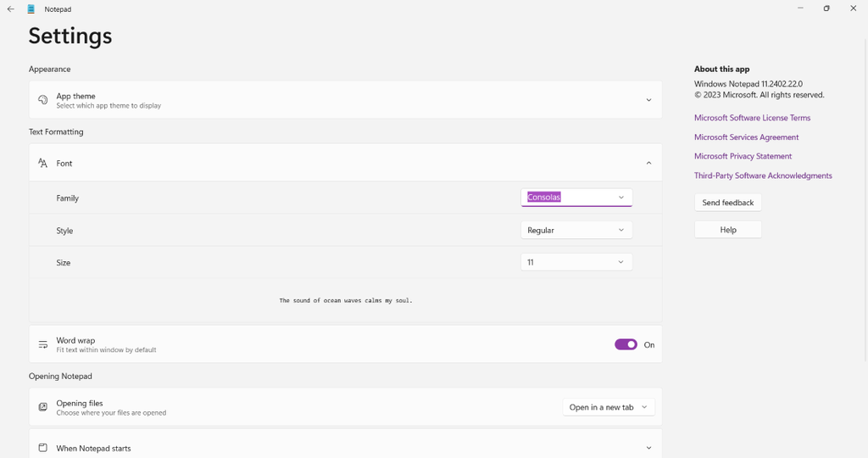Open the Opening files dropdown
Viewport: 868px width, 458px height.
point(609,407)
